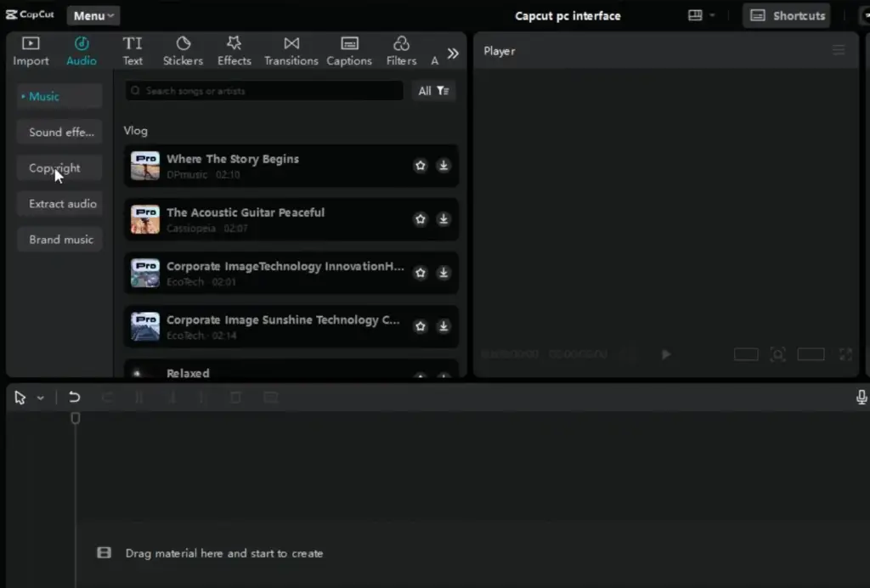
Task: Open the Extract audio section
Action: tap(62, 204)
